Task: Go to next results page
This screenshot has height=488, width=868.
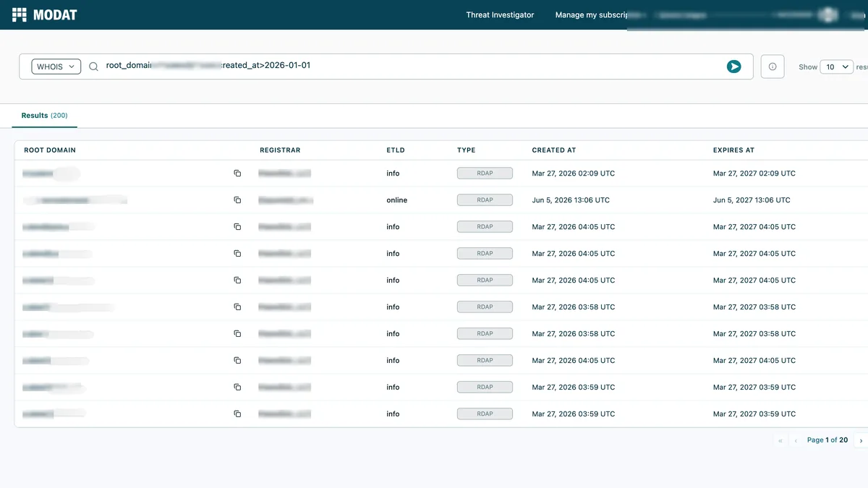Action: 861,440
